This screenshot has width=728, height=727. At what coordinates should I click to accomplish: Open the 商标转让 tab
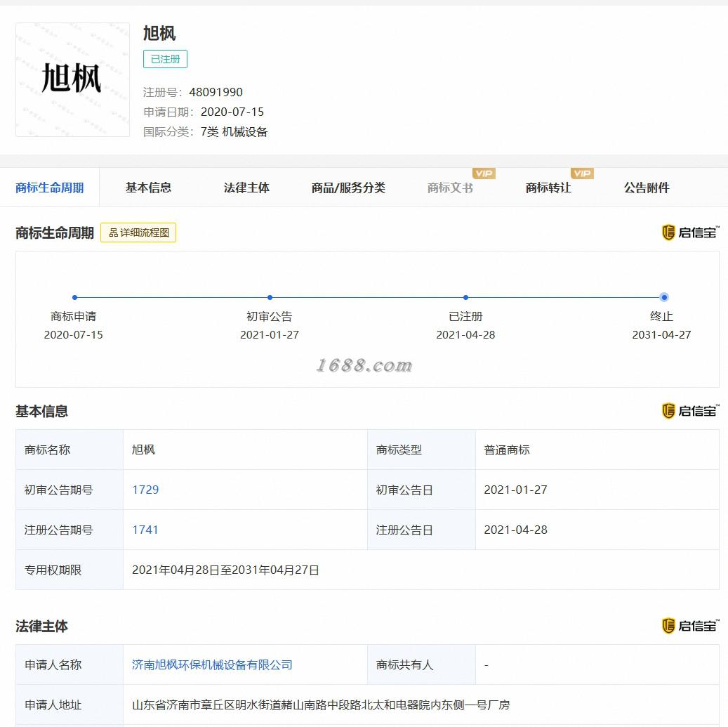tap(548, 188)
